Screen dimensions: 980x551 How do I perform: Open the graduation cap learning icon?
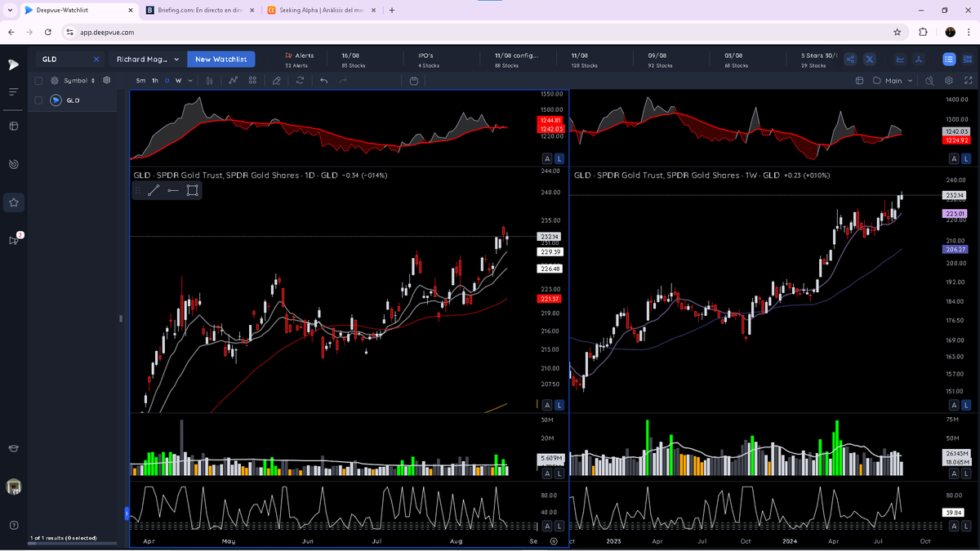(x=13, y=448)
